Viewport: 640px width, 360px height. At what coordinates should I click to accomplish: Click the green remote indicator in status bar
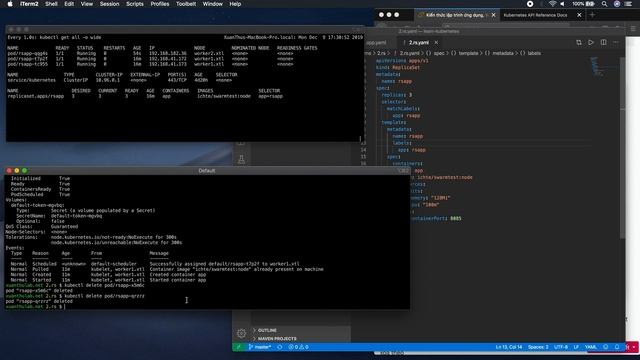coord(238,347)
